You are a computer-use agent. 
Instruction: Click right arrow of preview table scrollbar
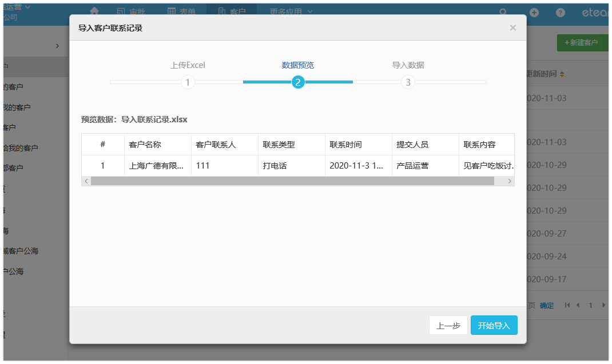[510, 181]
